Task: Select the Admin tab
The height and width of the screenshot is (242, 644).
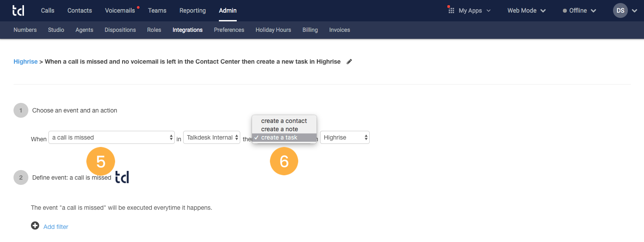Action: click(228, 10)
